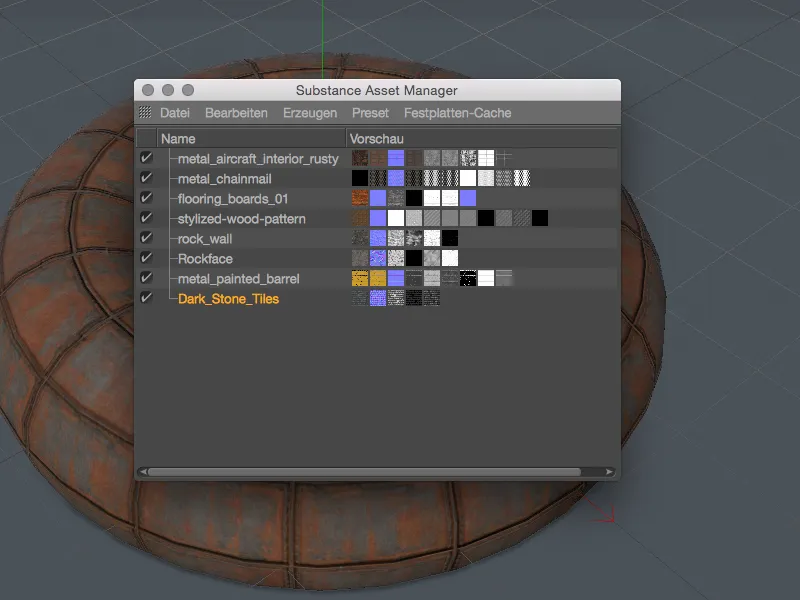Open the Preset menu
This screenshot has height=600, width=800.
370,112
